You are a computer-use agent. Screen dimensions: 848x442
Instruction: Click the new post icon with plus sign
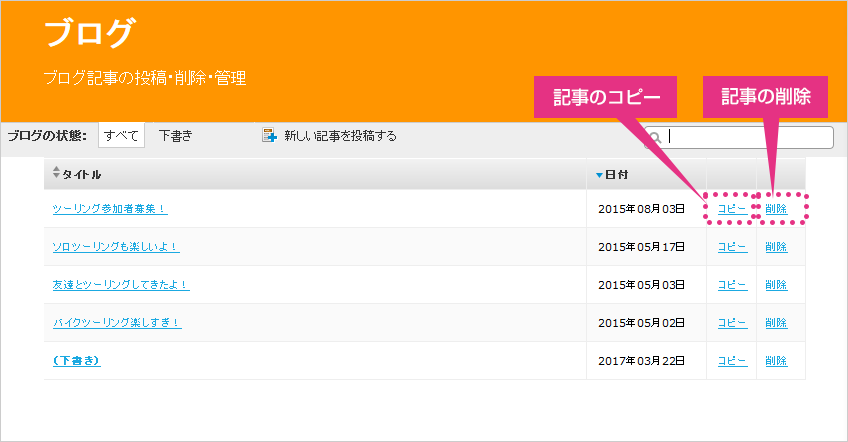tap(269, 135)
